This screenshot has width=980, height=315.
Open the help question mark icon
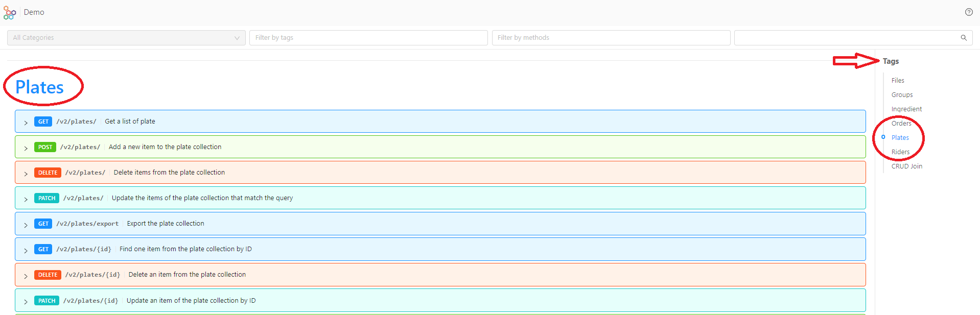(968, 12)
